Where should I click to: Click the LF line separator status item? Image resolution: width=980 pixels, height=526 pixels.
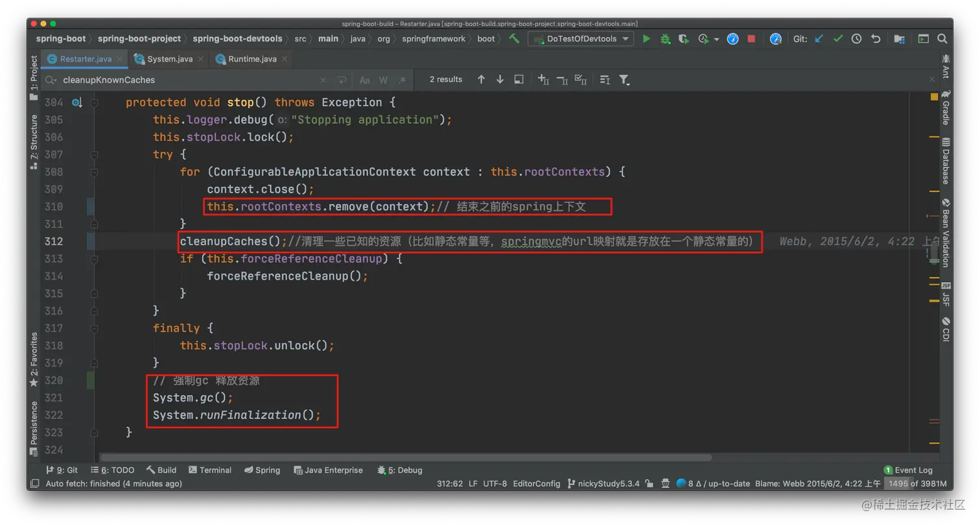point(472,484)
